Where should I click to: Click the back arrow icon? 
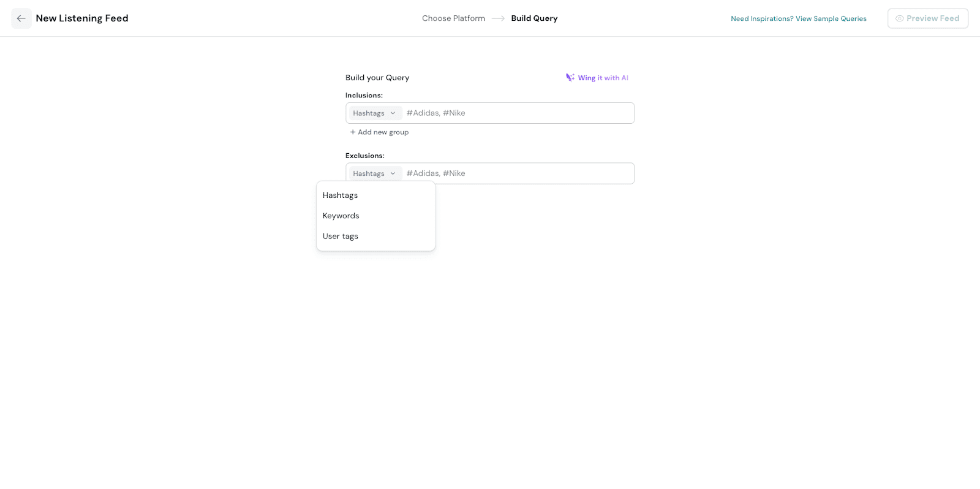21,18
